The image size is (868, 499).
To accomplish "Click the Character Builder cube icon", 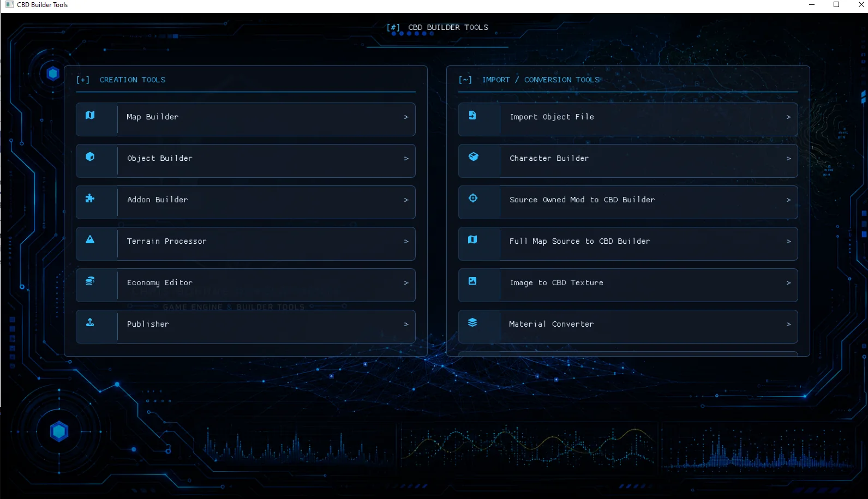I will click(x=473, y=157).
